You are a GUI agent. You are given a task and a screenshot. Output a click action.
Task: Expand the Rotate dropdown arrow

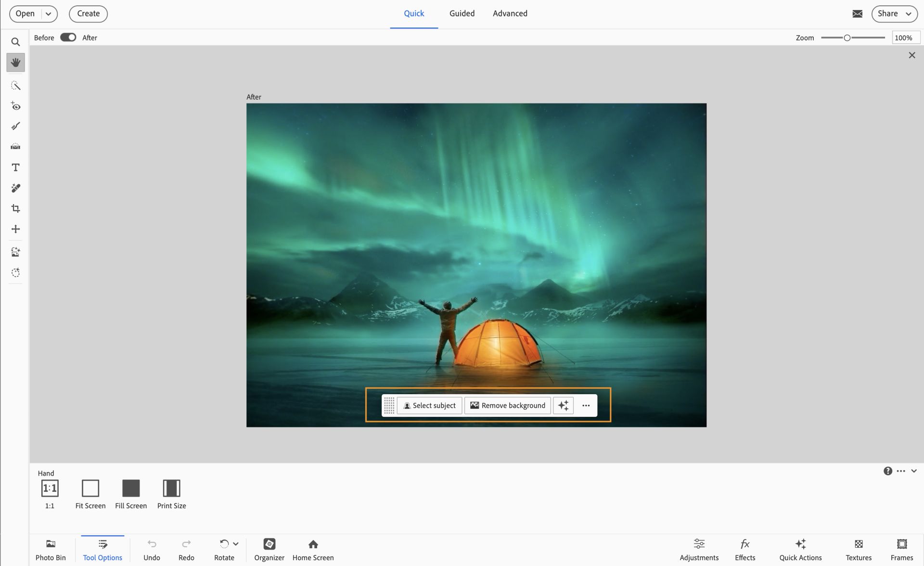pyautogui.click(x=236, y=544)
